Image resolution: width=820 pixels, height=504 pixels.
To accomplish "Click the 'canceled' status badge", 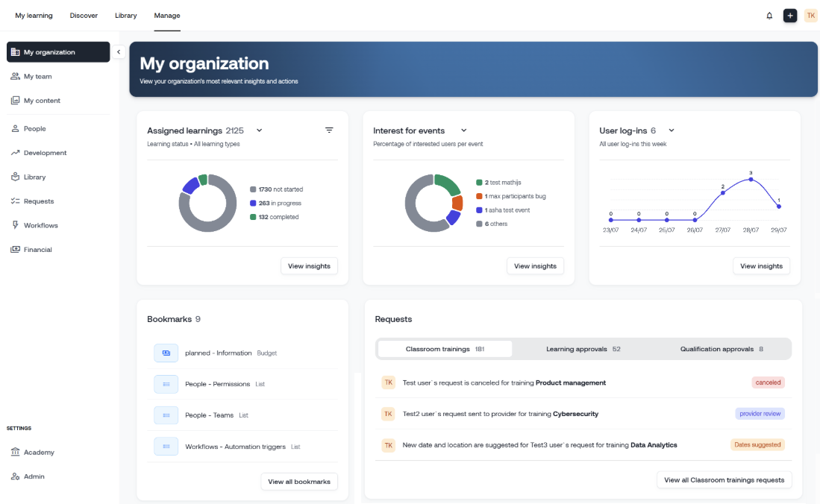I will [768, 382].
